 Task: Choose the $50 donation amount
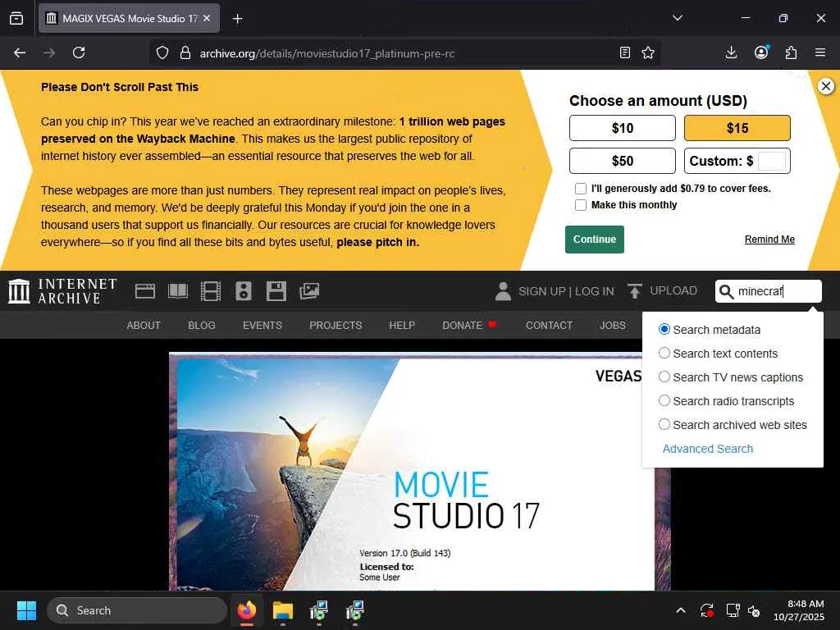(622, 161)
